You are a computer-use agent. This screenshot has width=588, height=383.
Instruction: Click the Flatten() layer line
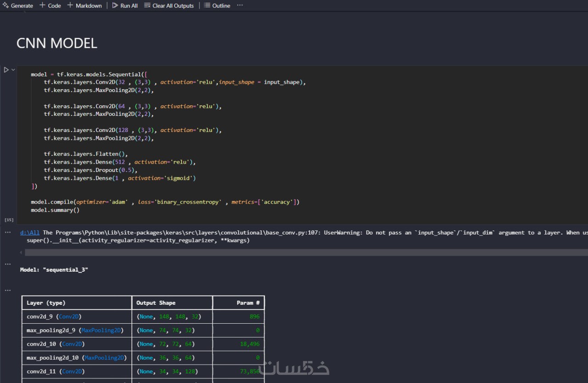click(x=86, y=154)
